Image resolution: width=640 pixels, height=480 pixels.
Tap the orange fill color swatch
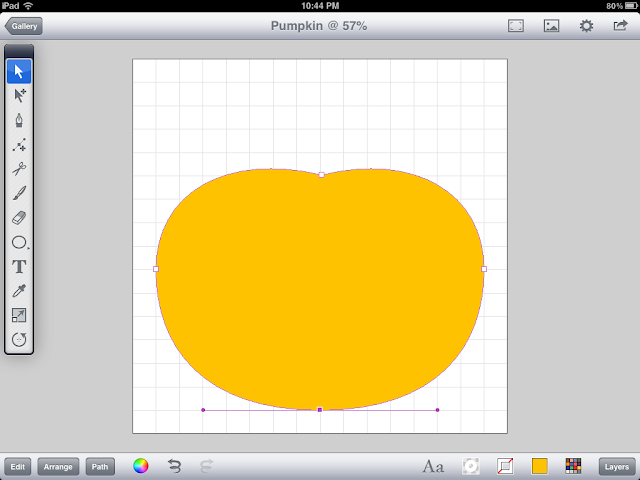click(540, 466)
